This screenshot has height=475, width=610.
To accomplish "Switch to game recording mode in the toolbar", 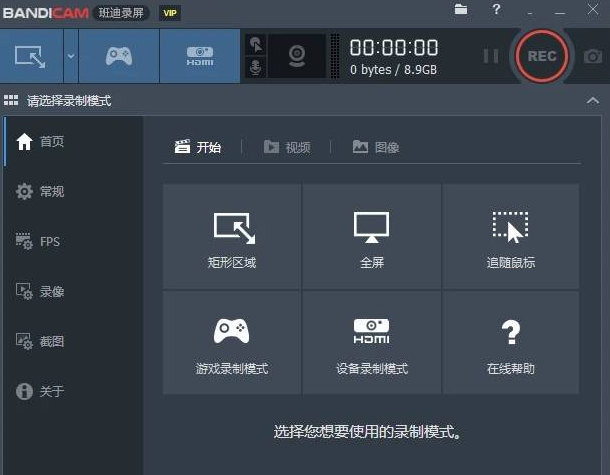I will 119,56.
